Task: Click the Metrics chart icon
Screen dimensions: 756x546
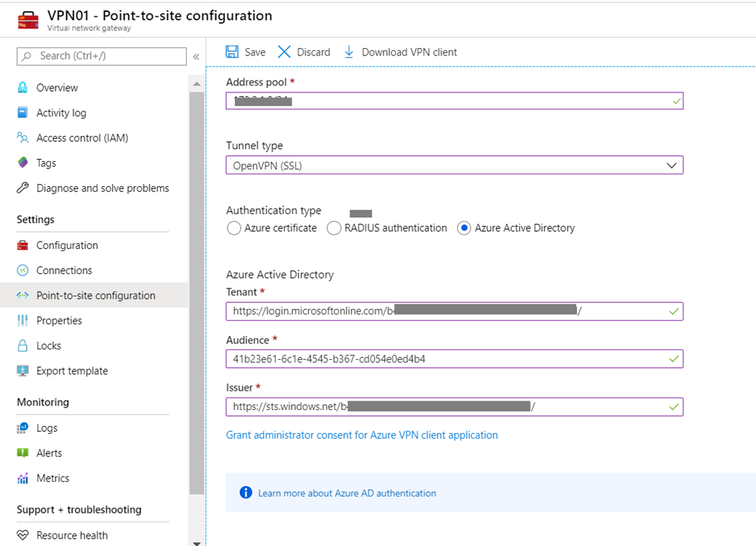Action: (23, 478)
